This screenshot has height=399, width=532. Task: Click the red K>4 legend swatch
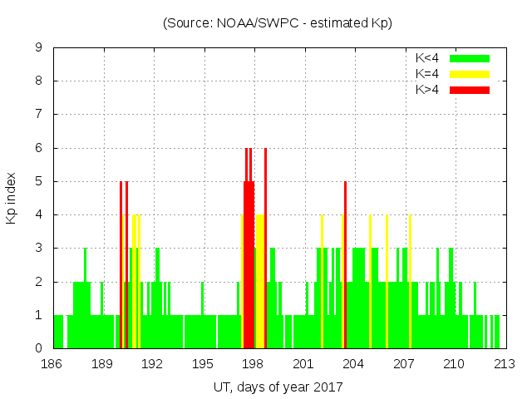click(470, 89)
